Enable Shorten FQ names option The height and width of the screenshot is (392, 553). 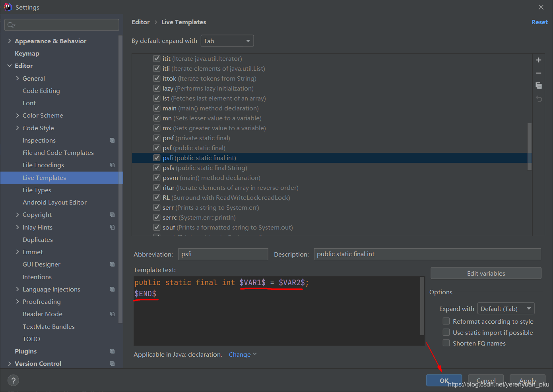click(x=446, y=343)
